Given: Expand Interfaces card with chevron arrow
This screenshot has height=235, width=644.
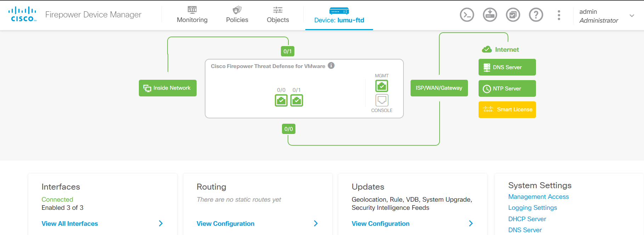Looking at the screenshot, I should (x=161, y=223).
